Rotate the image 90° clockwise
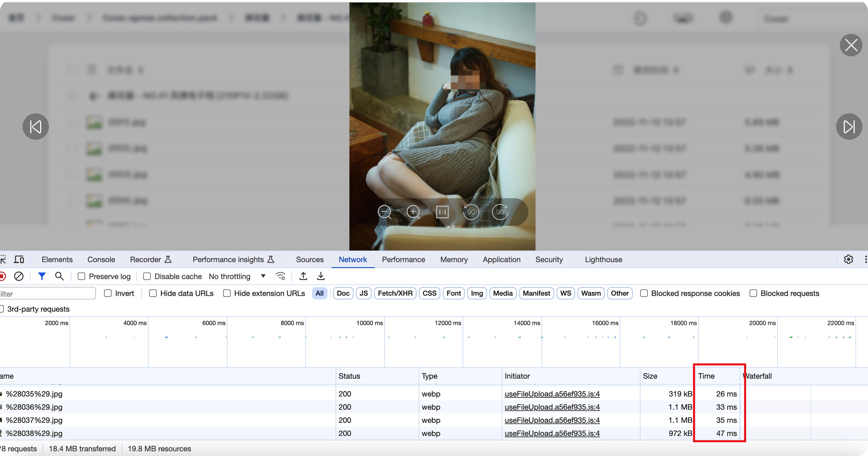Viewport: 868px width, 456px height. pos(500,212)
